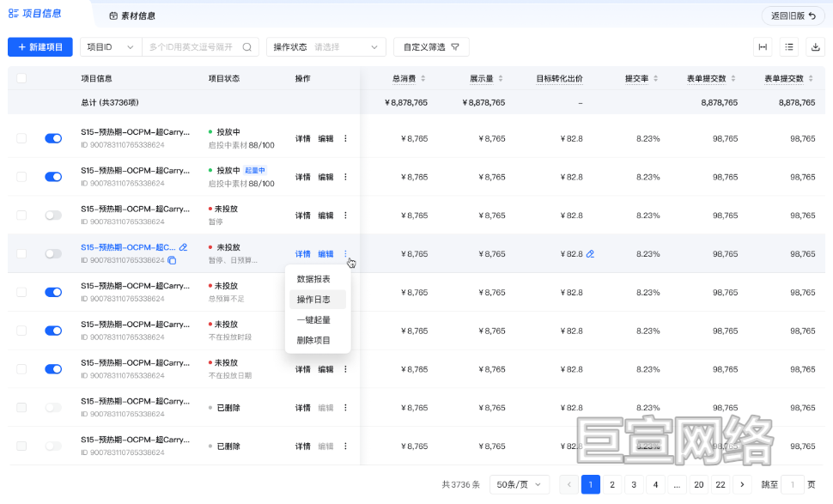Click the 新建项目 button
This screenshot has height=504, width=833.
tap(40, 47)
